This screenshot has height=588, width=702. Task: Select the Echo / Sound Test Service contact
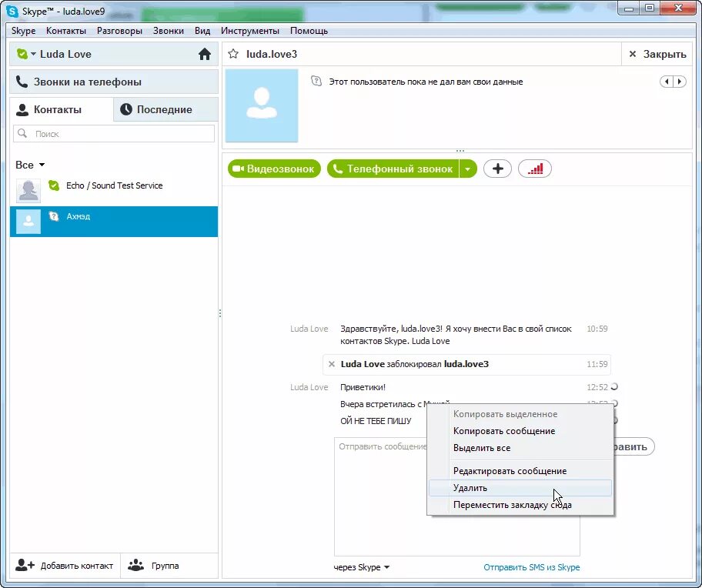coord(114,191)
